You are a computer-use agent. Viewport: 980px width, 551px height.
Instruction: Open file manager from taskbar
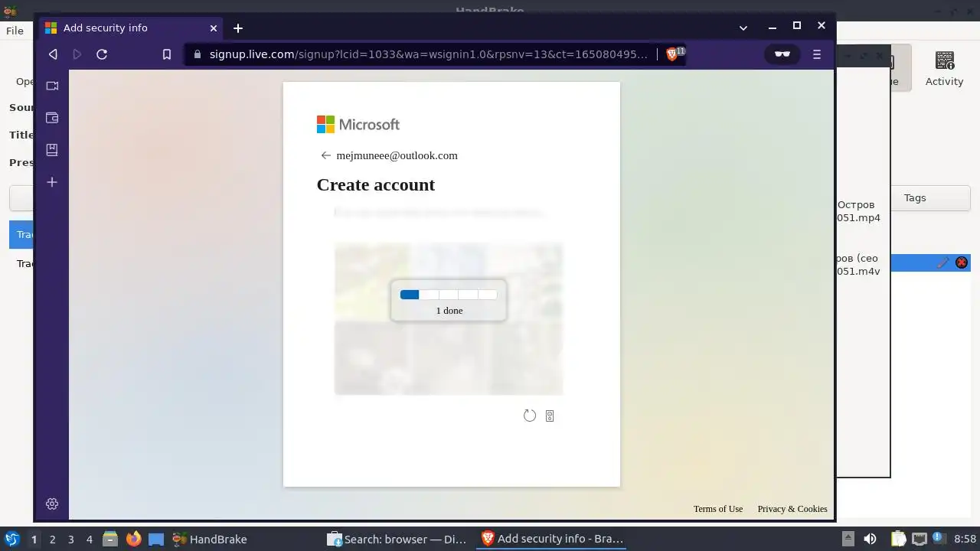(110, 539)
